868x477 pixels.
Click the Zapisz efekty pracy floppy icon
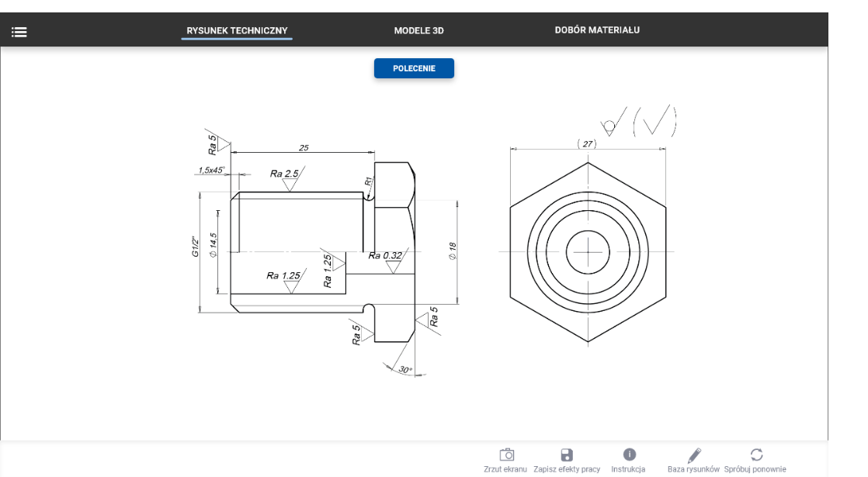(566, 455)
